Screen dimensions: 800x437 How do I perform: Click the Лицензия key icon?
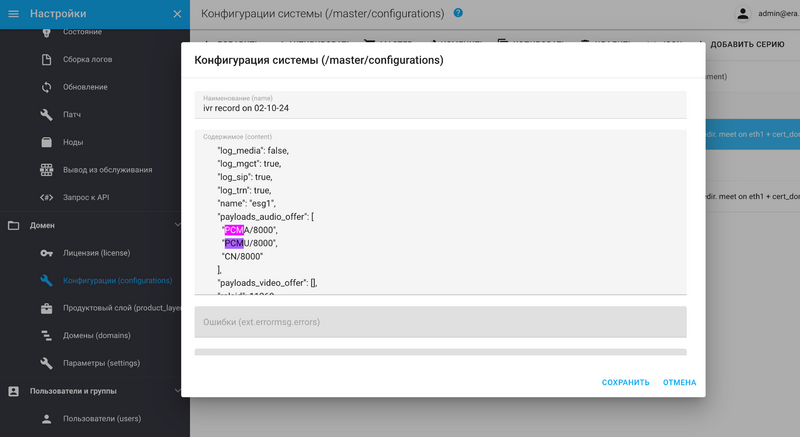46,253
